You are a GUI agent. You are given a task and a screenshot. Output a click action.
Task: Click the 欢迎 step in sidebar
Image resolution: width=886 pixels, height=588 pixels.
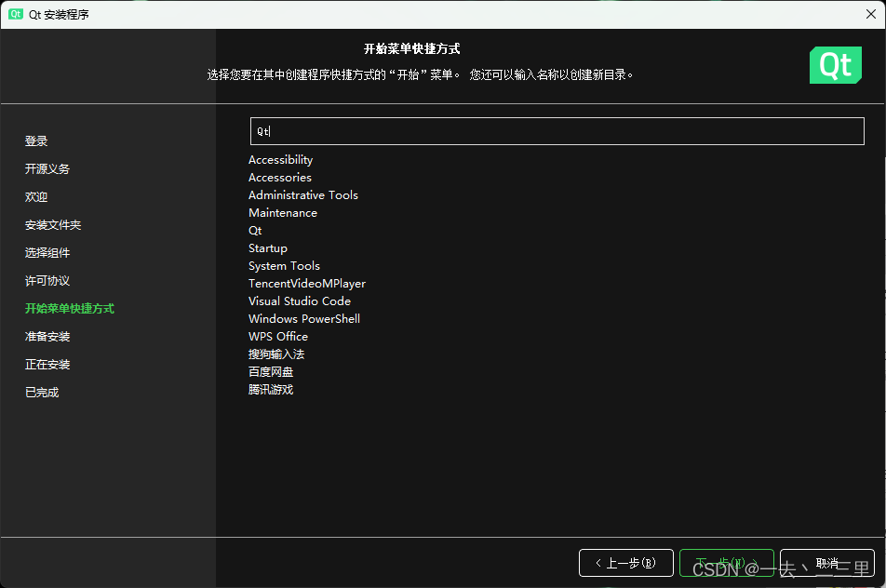(x=36, y=197)
